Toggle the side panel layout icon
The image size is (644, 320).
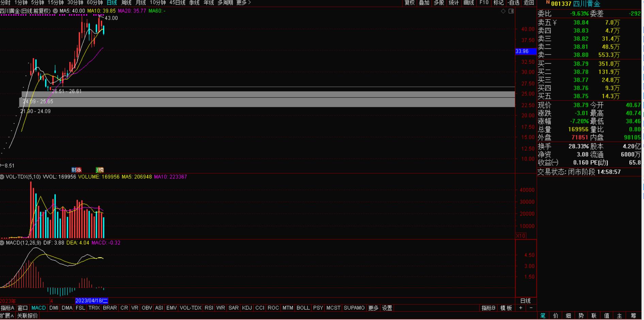[x=511, y=11]
